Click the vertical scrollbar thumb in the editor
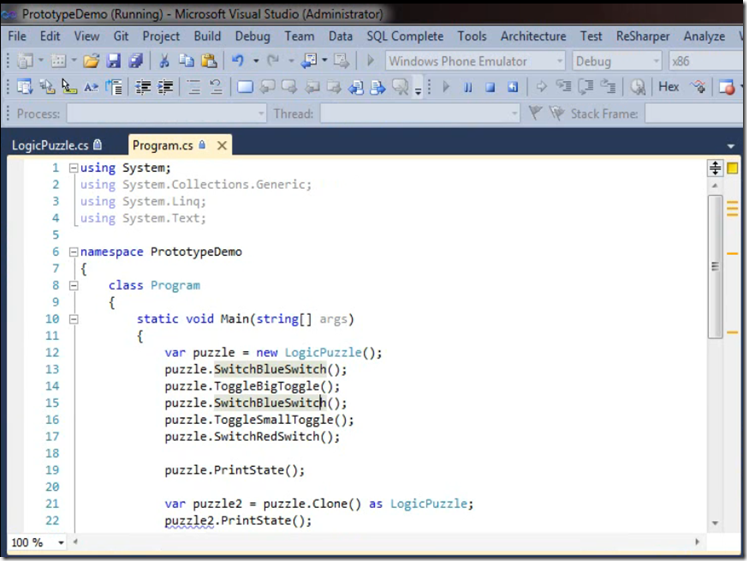Viewport: 747px width, 561px height. [715, 266]
